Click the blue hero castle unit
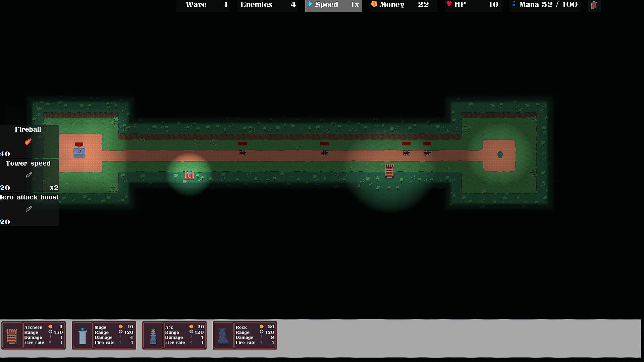644x362 pixels. pyautogui.click(x=79, y=152)
